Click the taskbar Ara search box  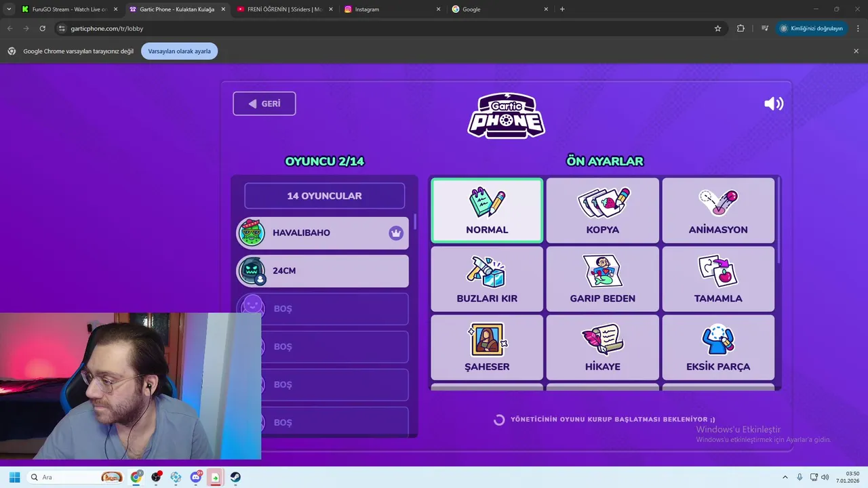click(76, 477)
